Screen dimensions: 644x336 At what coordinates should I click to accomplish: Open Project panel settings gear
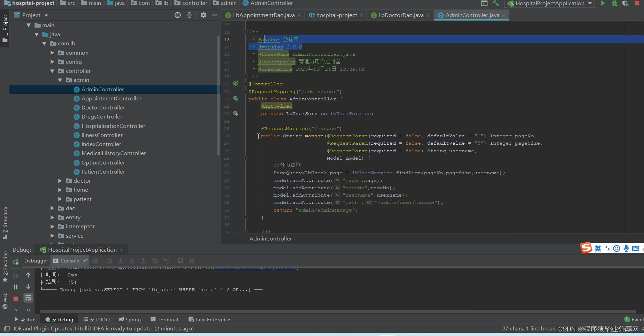[204, 15]
